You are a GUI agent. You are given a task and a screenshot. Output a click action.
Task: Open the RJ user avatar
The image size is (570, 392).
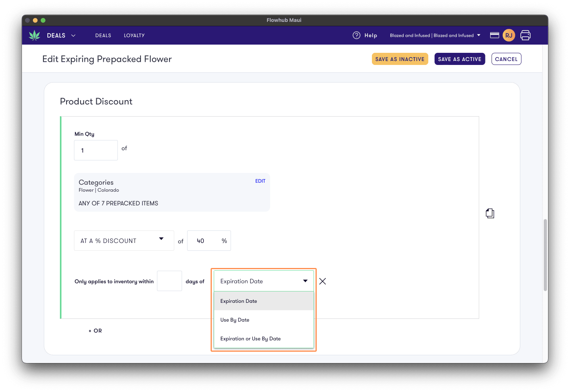[509, 35]
